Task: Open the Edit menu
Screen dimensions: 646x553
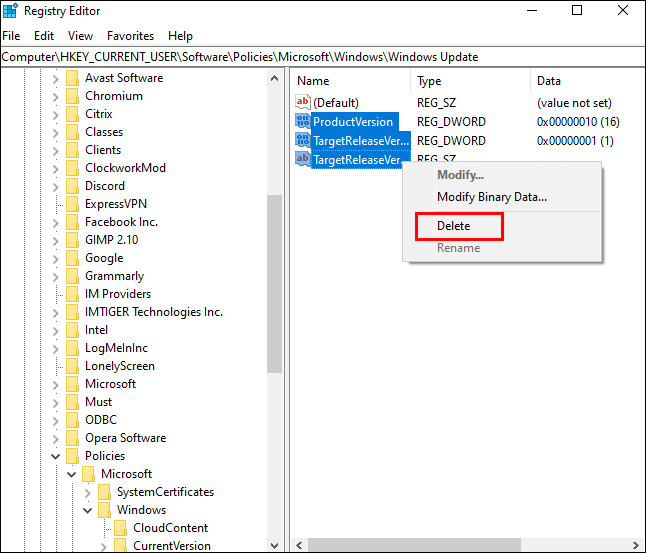Action: [x=44, y=36]
